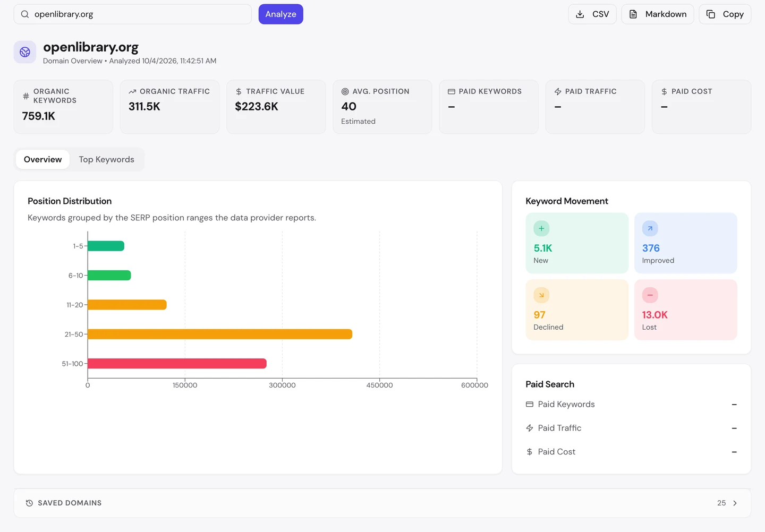
Task: Click the dollar icon beside Paid Cost row
Action: [x=530, y=452]
